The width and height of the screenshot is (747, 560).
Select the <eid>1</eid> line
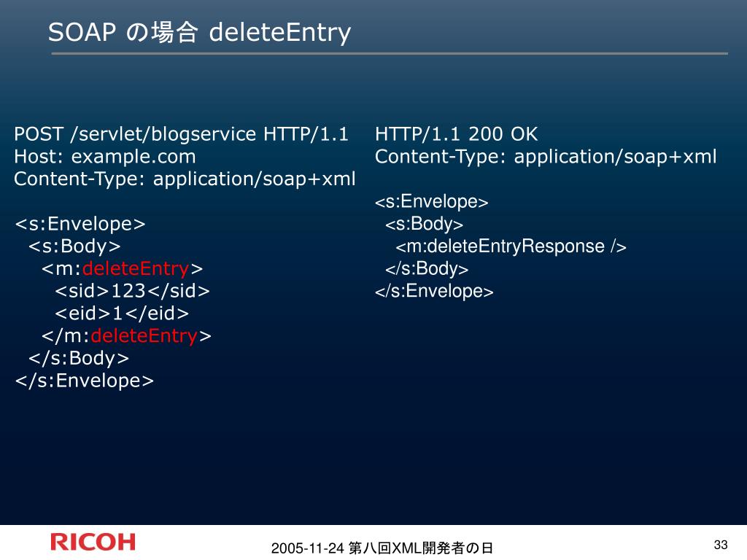point(122,314)
